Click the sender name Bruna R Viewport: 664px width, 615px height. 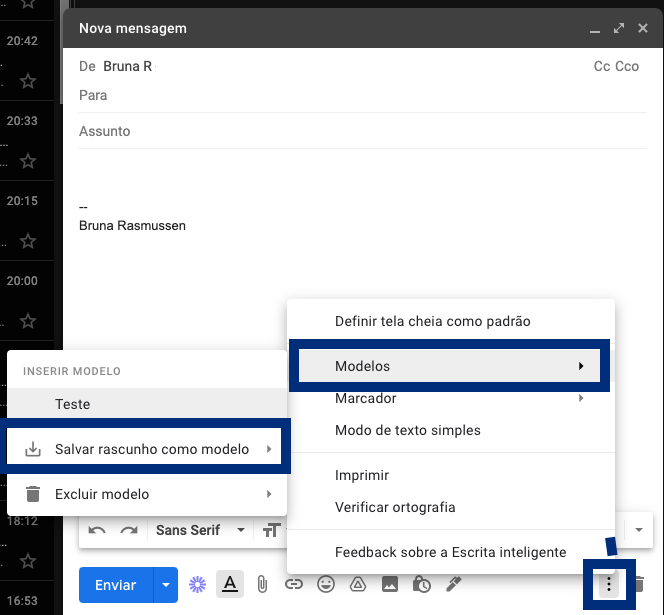tap(127, 66)
